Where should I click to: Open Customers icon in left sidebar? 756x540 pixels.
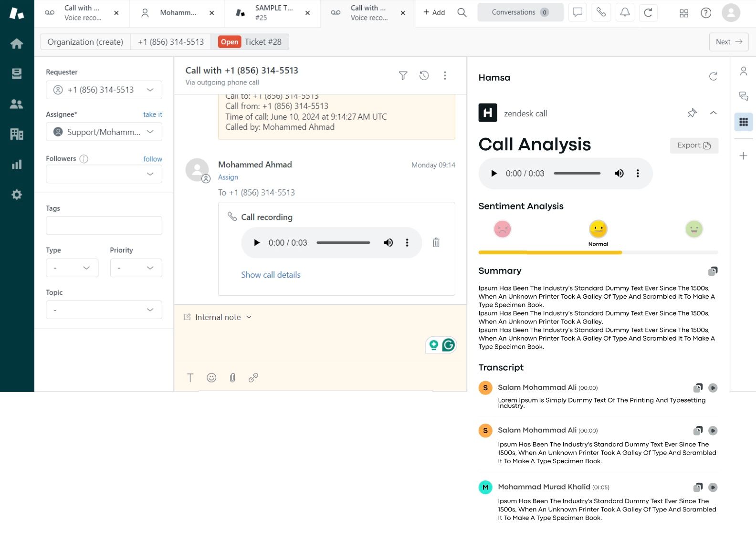pos(17,104)
